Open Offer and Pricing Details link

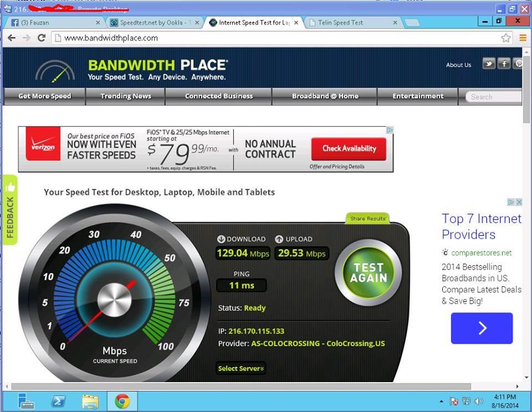(x=337, y=167)
